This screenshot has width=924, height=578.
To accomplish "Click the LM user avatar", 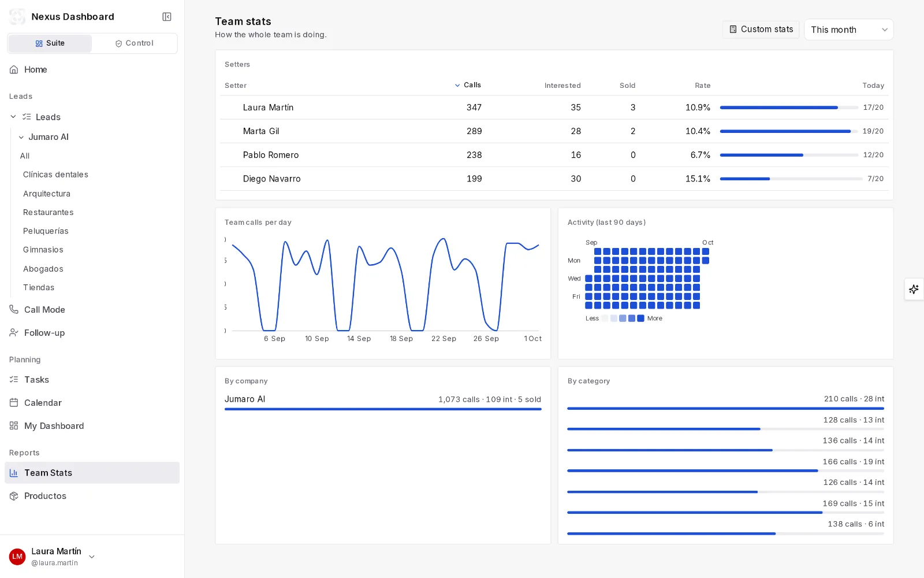I will click(17, 557).
